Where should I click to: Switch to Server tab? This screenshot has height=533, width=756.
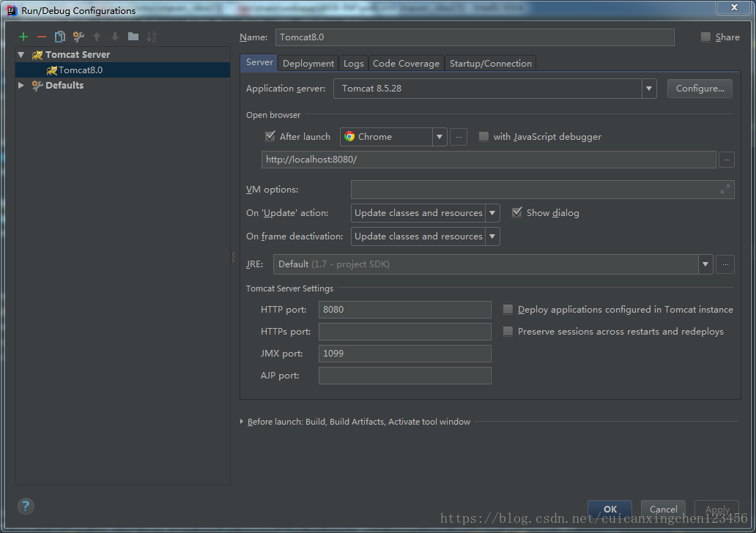click(x=259, y=62)
